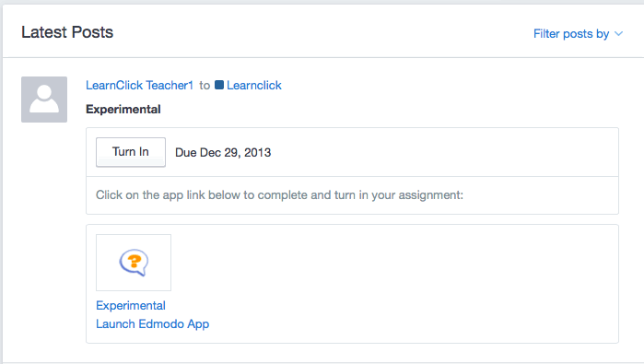644x364 pixels.
Task: Click blank space beside the Due date row
Action: (x=443, y=152)
